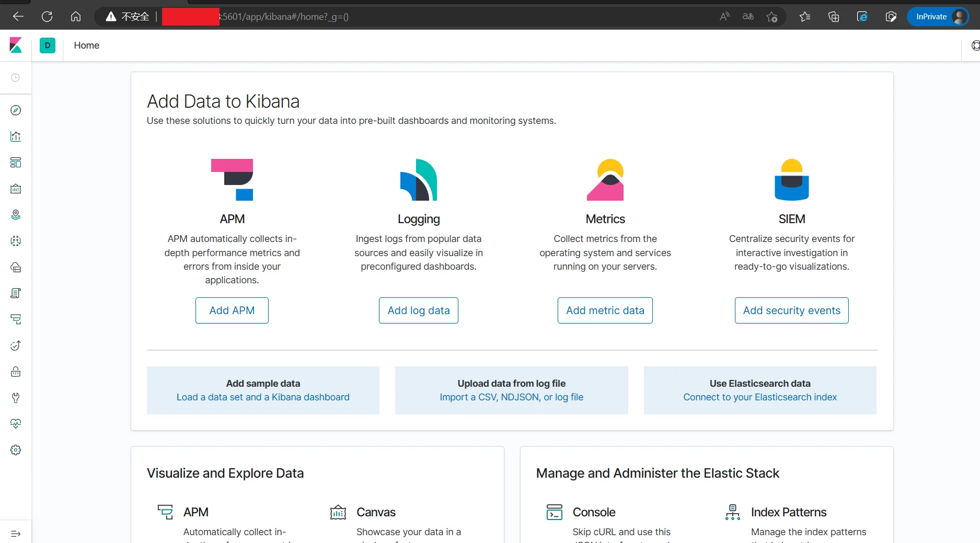Click the Metrics title text
The width and height of the screenshot is (980, 543).
pos(605,219)
